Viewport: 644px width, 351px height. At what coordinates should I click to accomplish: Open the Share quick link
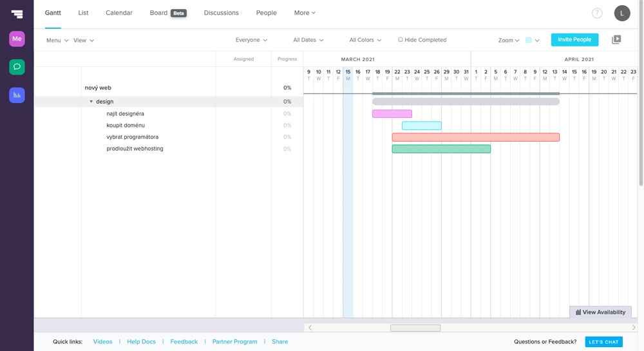coord(279,341)
